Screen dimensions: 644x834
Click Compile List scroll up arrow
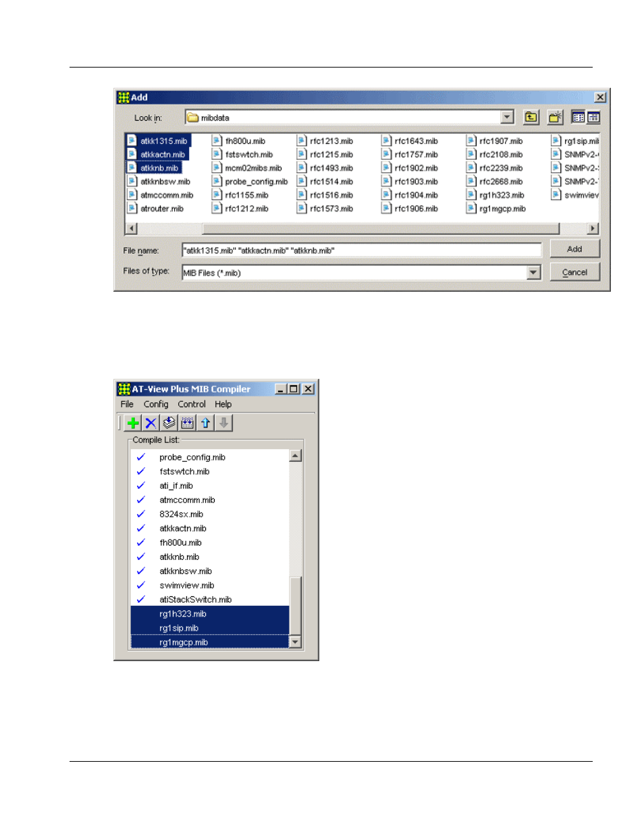296,456
